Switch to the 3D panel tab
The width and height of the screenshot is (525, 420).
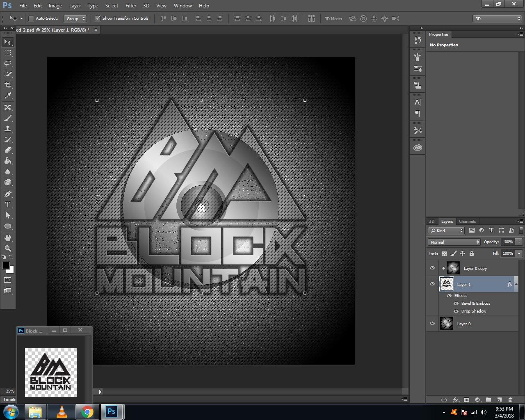coord(431,221)
